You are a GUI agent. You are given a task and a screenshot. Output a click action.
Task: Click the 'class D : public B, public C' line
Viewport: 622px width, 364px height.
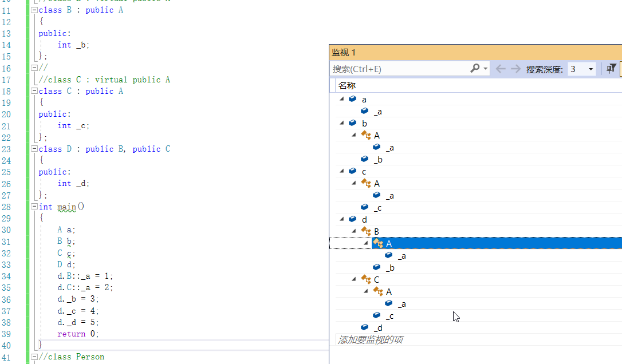click(x=104, y=149)
